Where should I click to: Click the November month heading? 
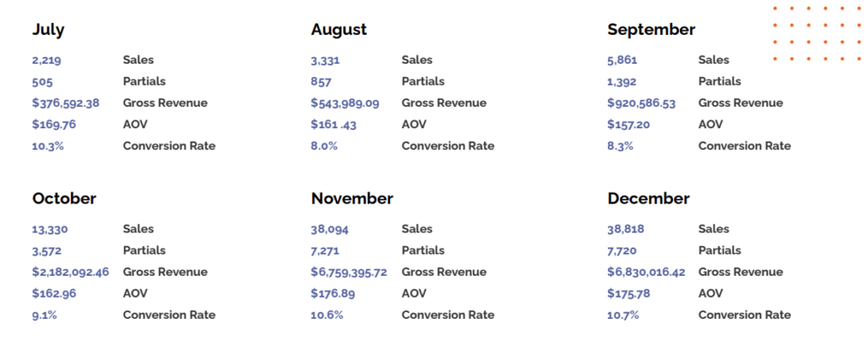point(352,199)
